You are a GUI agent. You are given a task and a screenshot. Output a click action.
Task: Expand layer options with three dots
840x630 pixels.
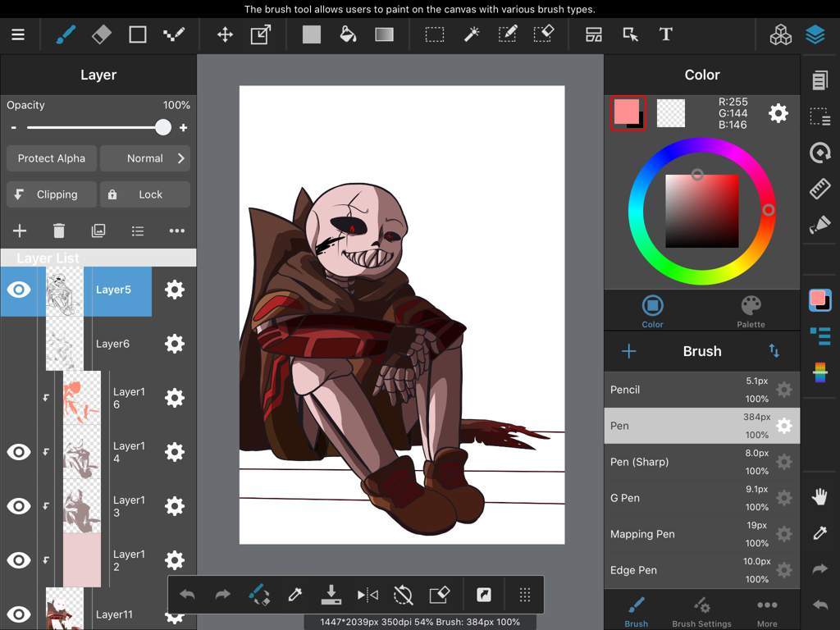click(177, 231)
